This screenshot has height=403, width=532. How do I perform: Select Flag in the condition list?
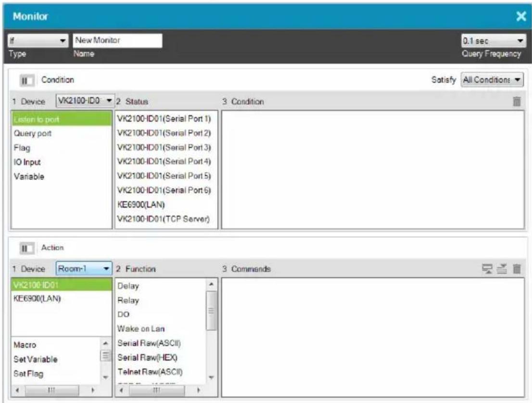pos(62,148)
